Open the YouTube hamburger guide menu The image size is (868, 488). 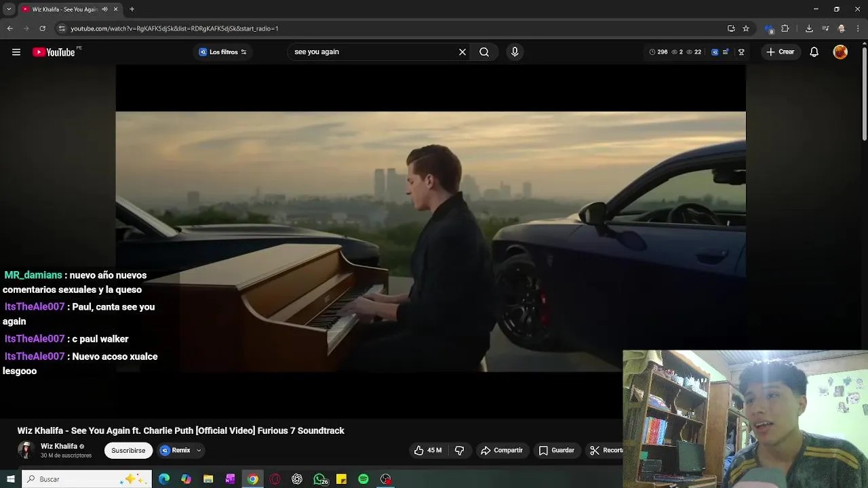(16, 52)
